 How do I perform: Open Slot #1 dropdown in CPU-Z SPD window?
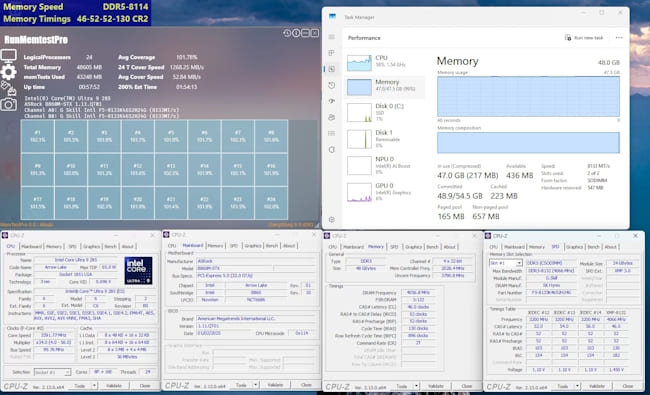505,263
